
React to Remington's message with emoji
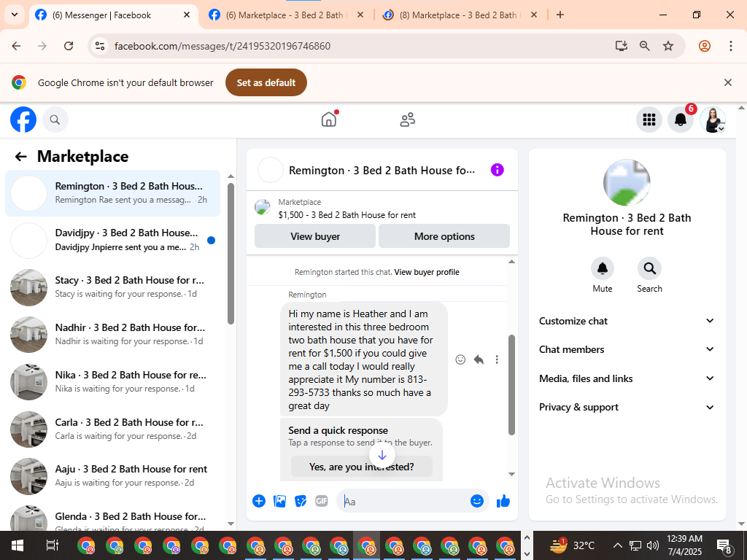tap(460, 359)
